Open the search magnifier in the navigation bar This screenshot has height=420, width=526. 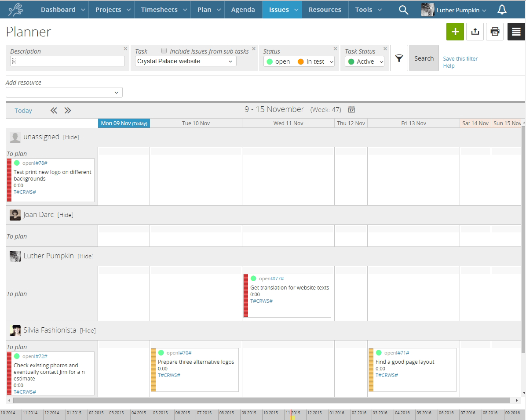click(x=403, y=9)
